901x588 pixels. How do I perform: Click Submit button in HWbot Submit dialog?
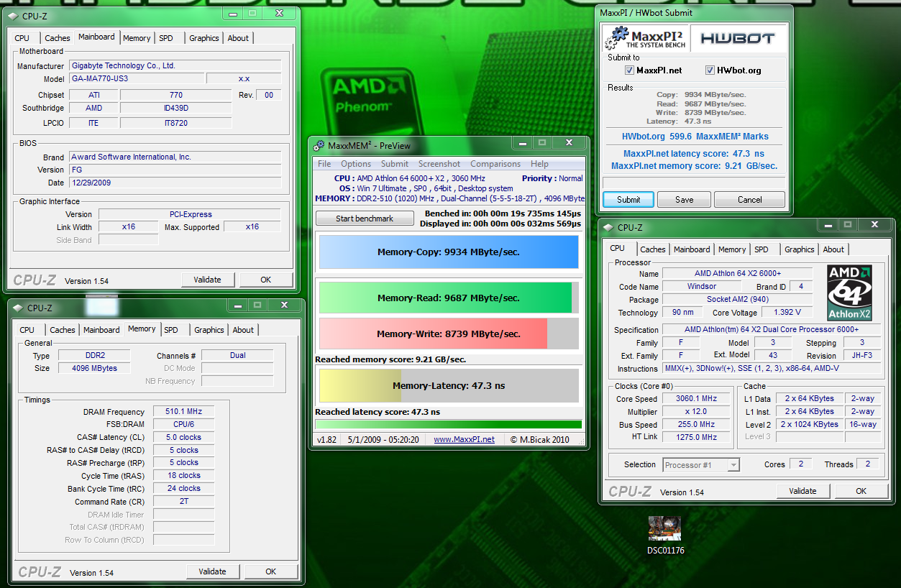tap(628, 200)
